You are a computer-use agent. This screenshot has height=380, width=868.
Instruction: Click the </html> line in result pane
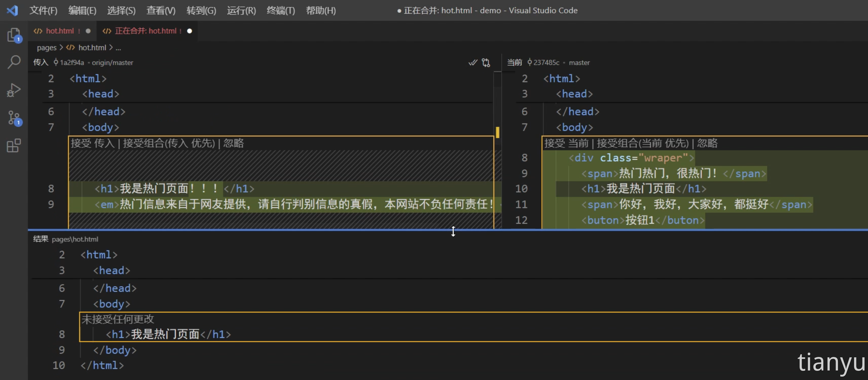coord(102,365)
